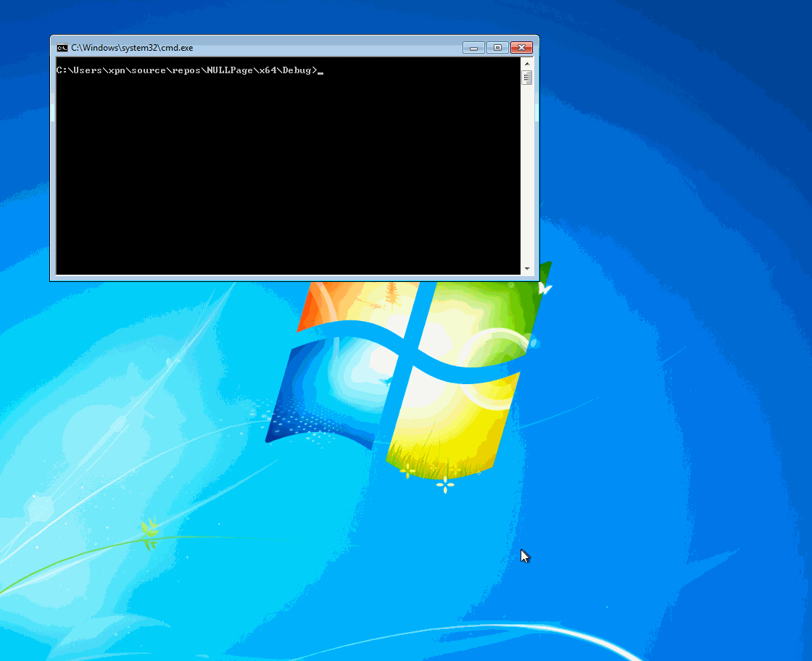The width and height of the screenshot is (812, 661).
Task: Maximize the cmd.exe window
Action: tap(497, 48)
